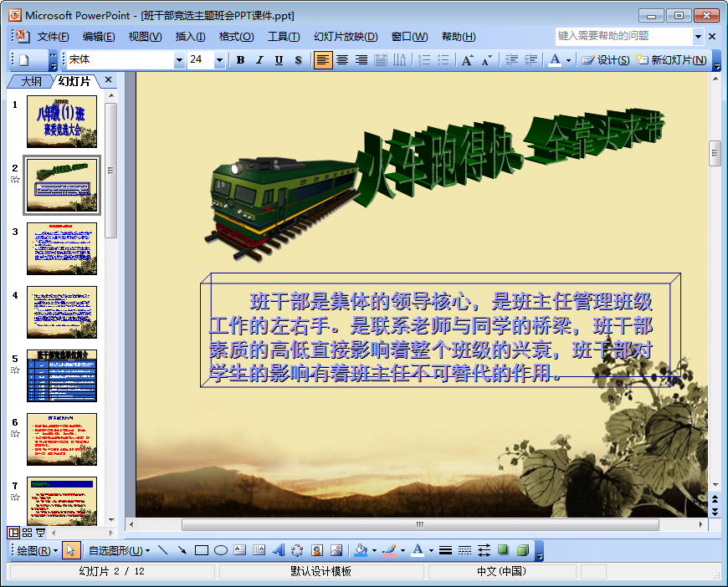Open line color dropdown arrow

pos(402,551)
